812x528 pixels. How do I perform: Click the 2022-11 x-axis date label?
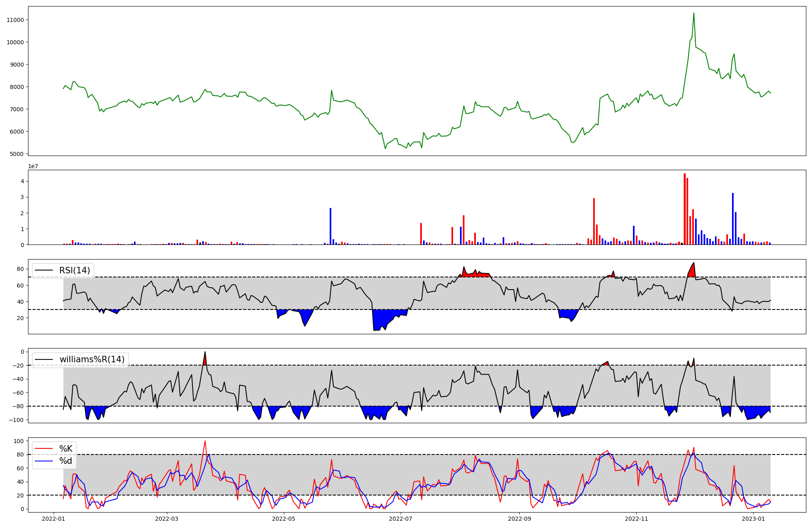[x=636, y=519]
